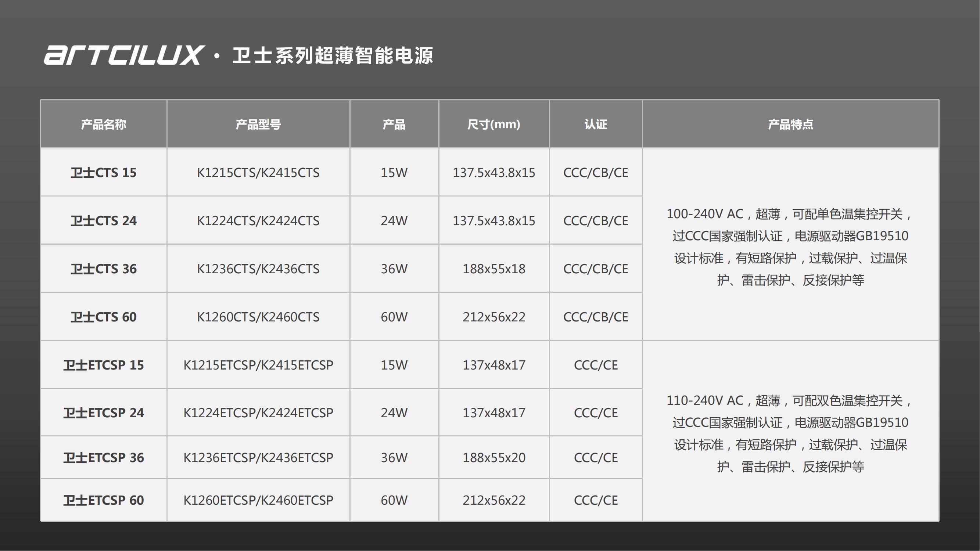This screenshot has height=551, width=980.
Task: Select the 产品特点 header cell
Action: pos(790,125)
